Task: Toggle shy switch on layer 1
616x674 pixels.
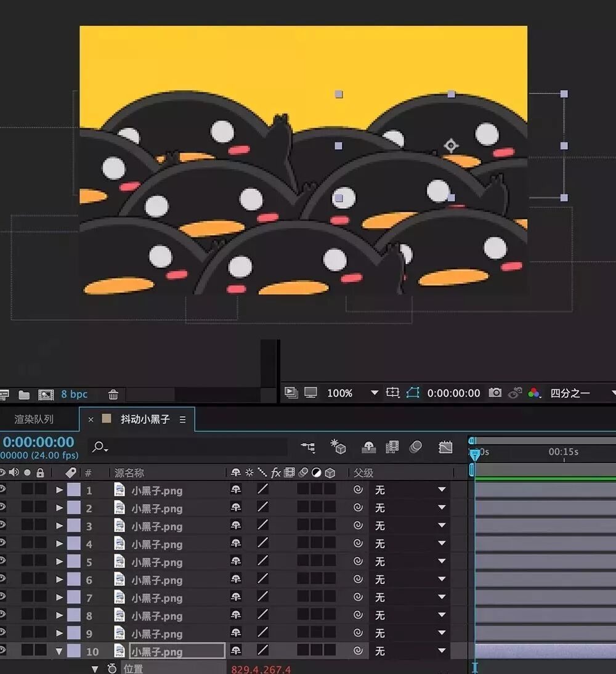Action: 235,490
